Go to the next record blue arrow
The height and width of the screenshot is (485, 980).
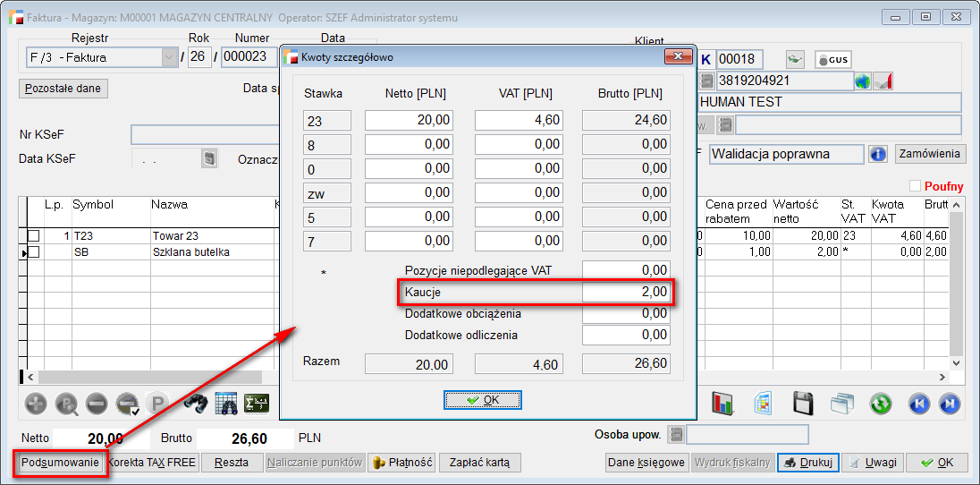[x=948, y=404]
